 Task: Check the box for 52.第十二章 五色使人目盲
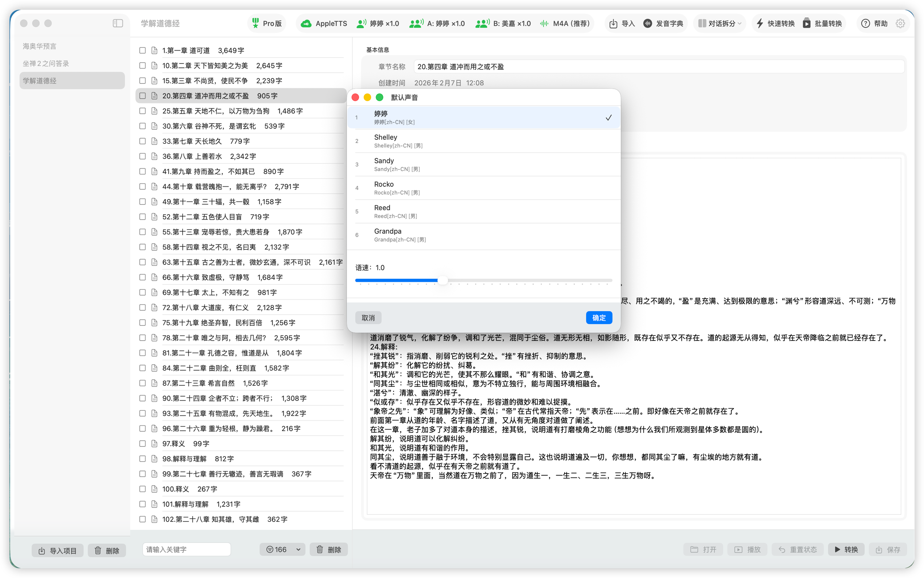pyautogui.click(x=143, y=217)
